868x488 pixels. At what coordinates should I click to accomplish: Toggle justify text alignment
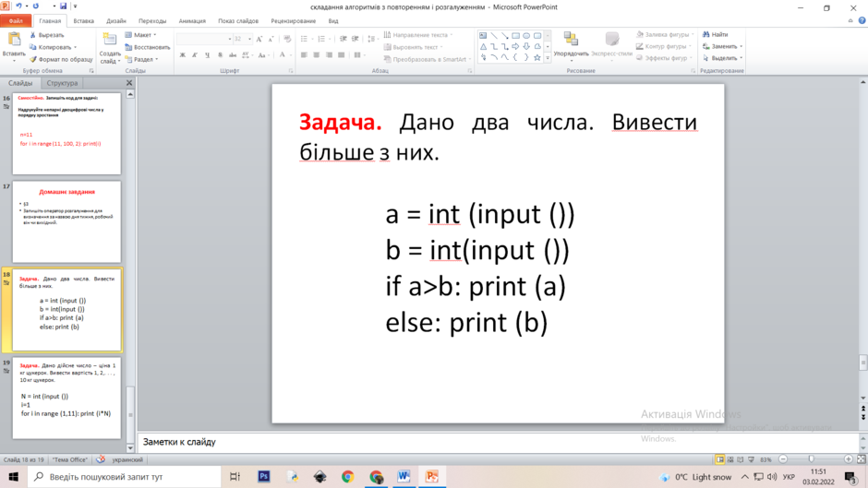(342, 54)
